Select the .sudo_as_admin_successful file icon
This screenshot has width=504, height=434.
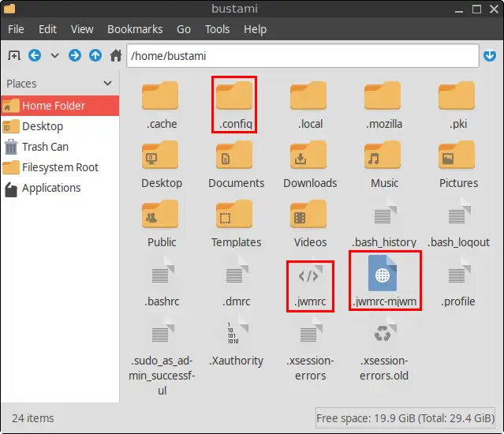(x=162, y=331)
